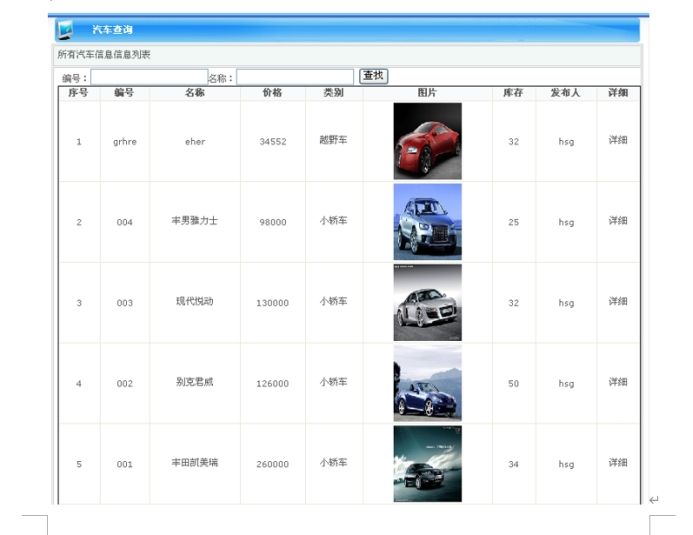The height and width of the screenshot is (535, 693).
Task: Click the dark car image in row 001
Action: 427,464
